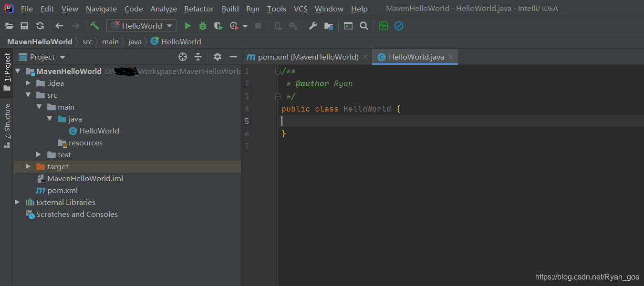Viewport: 644px width, 286px height.
Task: Click line number 7 in the gutter
Action: (246, 146)
